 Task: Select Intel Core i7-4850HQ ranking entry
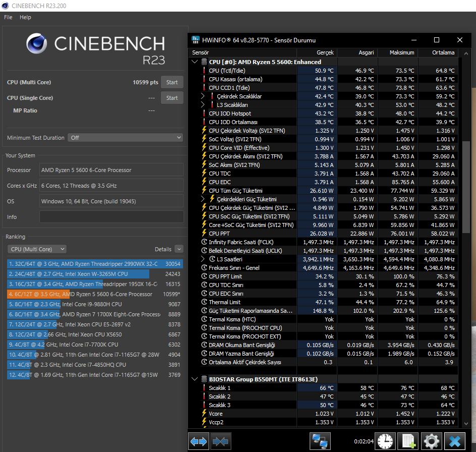[95, 365]
